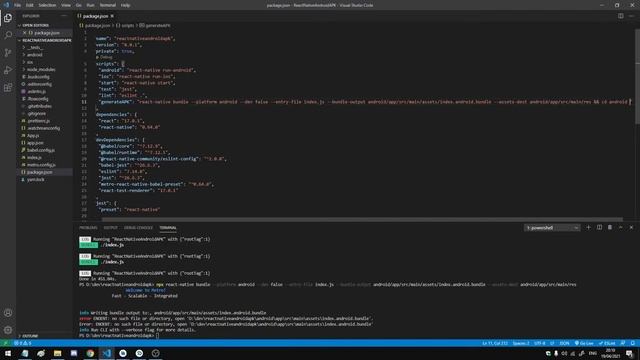Image resolution: width=640 pixels, height=360 pixels.
Task: Open the Extensions view
Action: [x=8, y=88]
